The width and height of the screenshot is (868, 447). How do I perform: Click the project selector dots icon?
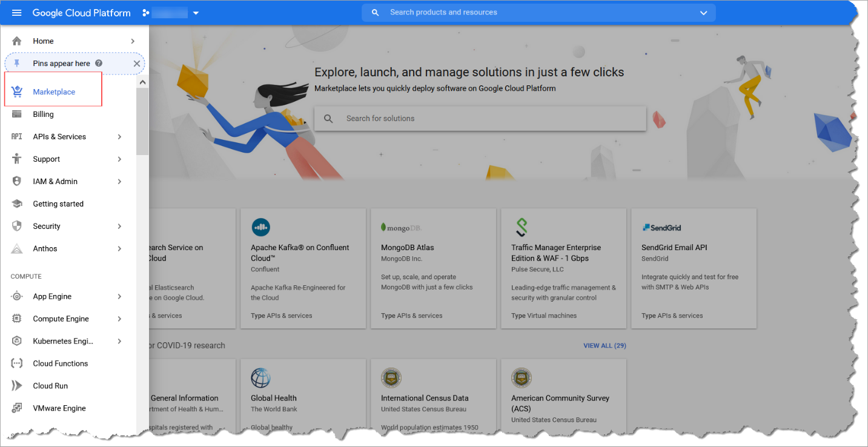tap(145, 13)
